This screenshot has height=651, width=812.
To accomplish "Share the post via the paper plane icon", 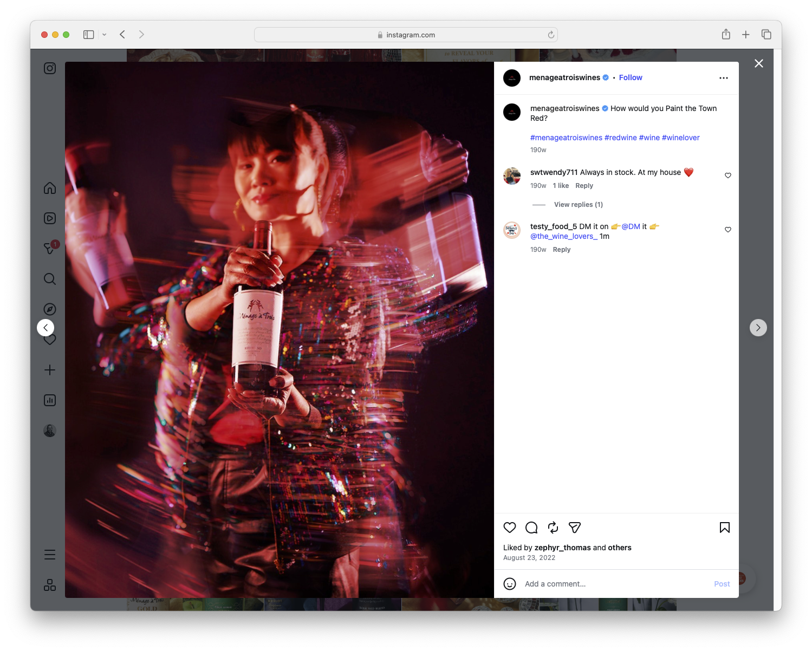I will (574, 528).
